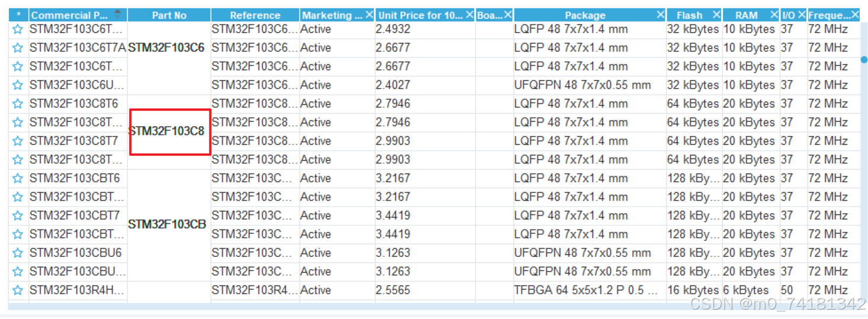Sort by the Reference column header
This screenshot has height=319, width=868.
[x=255, y=15]
